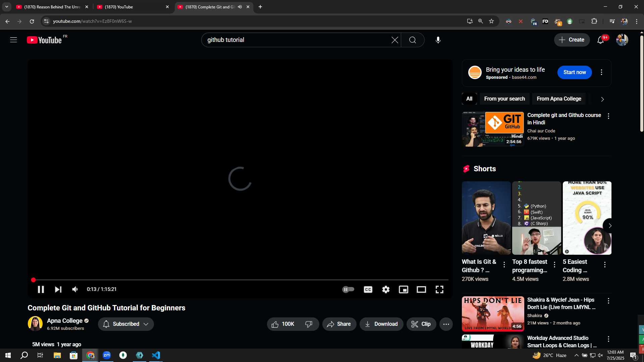Open options for Top 8 fastest short
644x362 pixels.
coord(554,265)
